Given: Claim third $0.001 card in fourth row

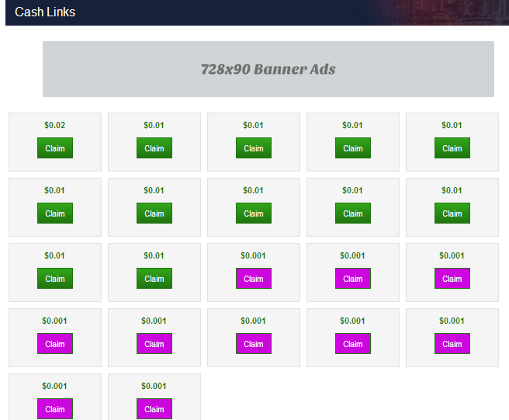Looking at the screenshot, I should point(254,344).
